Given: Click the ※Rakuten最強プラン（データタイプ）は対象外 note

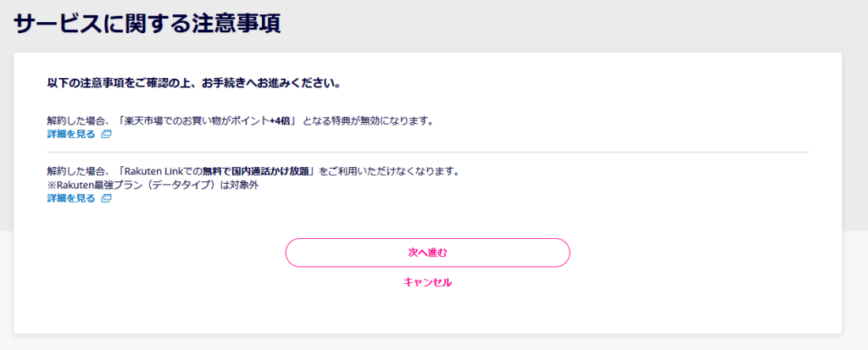Looking at the screenshot, I should 153,185.
